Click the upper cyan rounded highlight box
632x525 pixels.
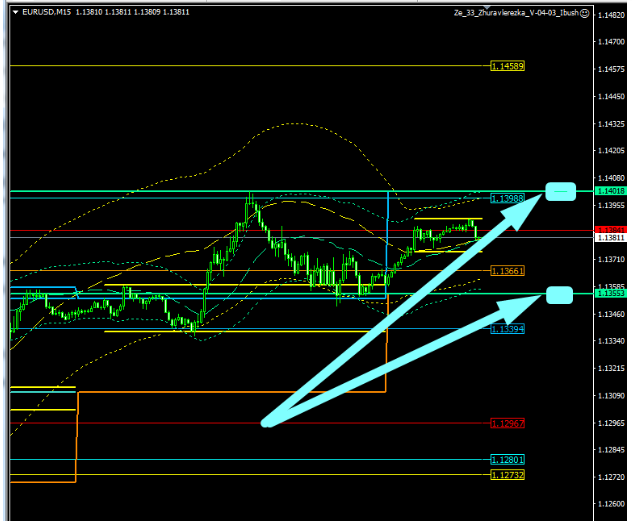pos(560,191)
